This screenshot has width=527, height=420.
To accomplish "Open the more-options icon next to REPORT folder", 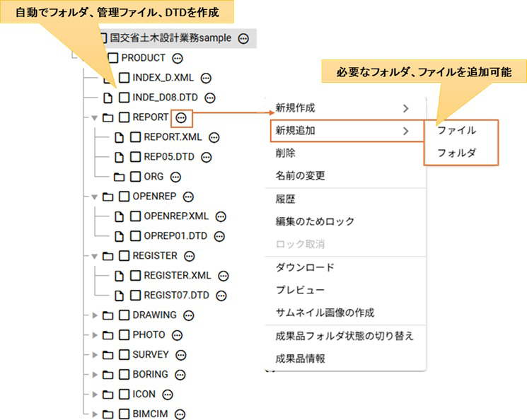I will tap(182, 117).
